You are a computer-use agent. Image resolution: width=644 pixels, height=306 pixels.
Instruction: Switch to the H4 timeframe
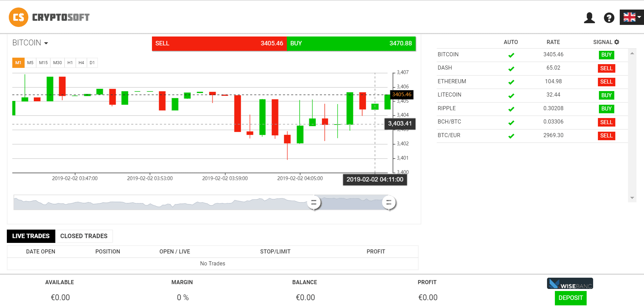(81, 63)
